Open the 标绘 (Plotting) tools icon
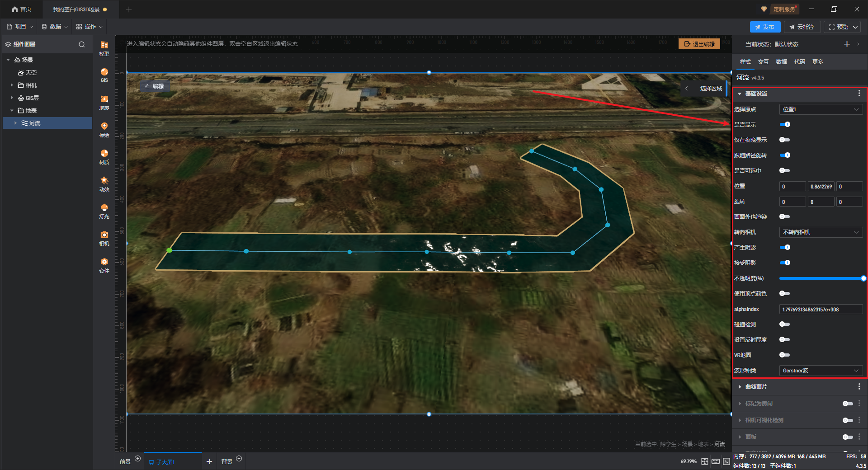Image resolution: width=868 pixels, height=470 pixels. [x=104, y=129]
